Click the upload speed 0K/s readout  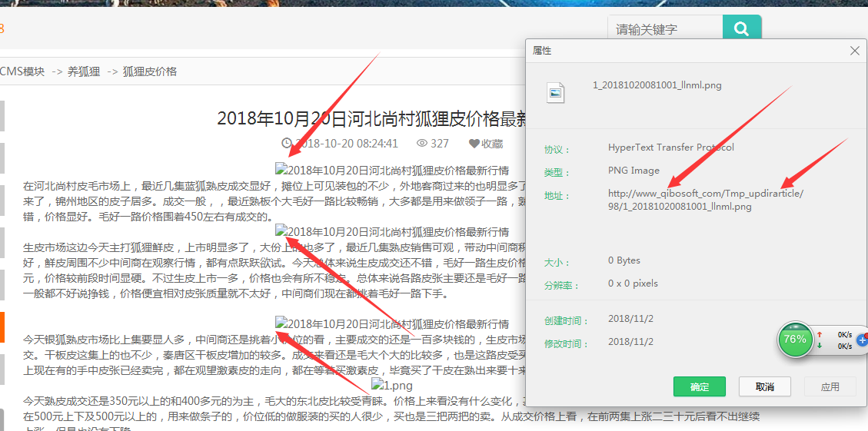pos(845,335)
